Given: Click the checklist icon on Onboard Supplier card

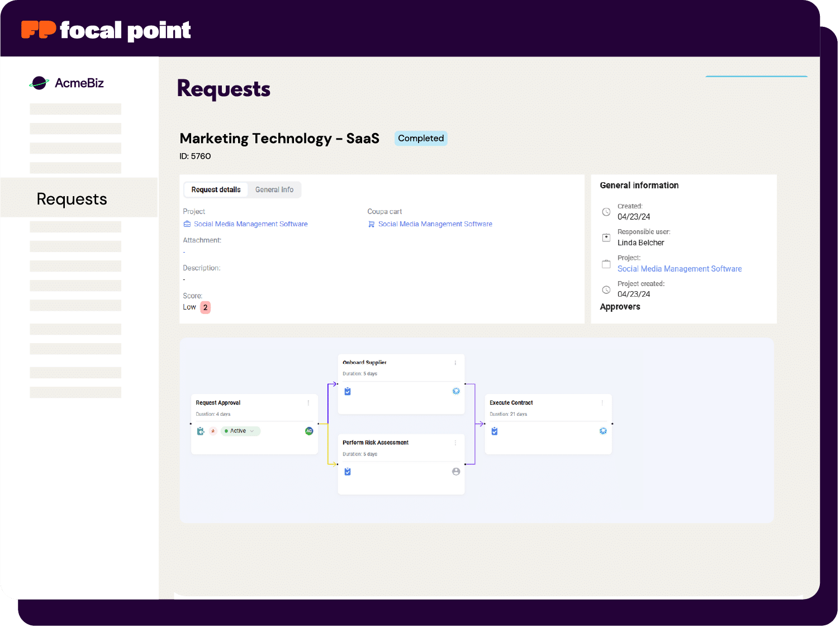Looking at the screenshot, I should (x=347, y=391).
